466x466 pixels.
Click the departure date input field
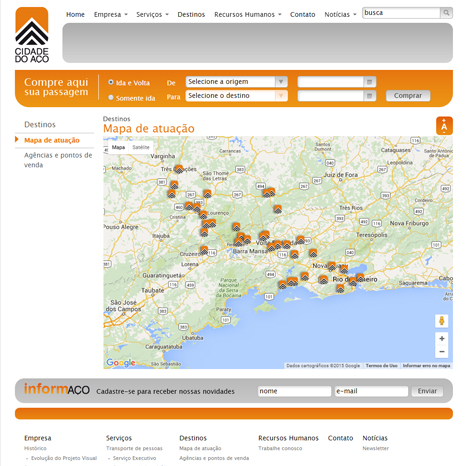coord(331,82)
